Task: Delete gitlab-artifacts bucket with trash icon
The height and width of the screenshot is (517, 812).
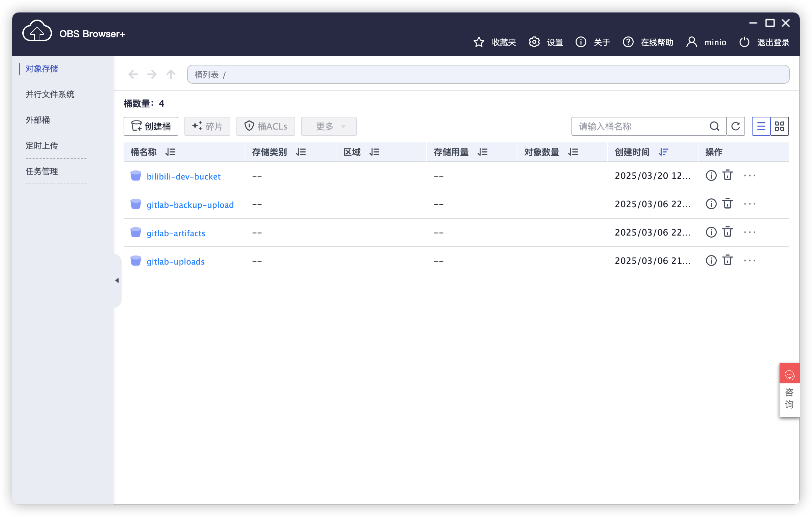Action: 727,232
